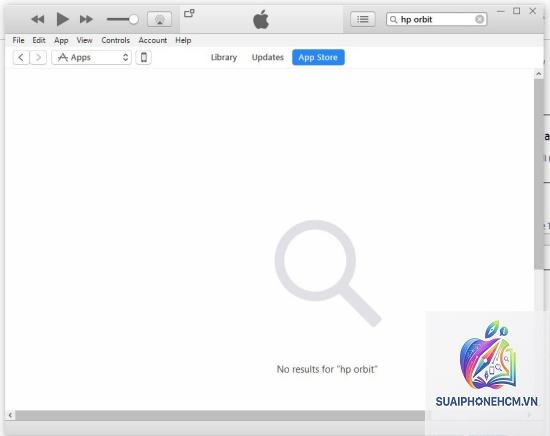
Task: Click the volume slider knob
Action: (133, 19)
